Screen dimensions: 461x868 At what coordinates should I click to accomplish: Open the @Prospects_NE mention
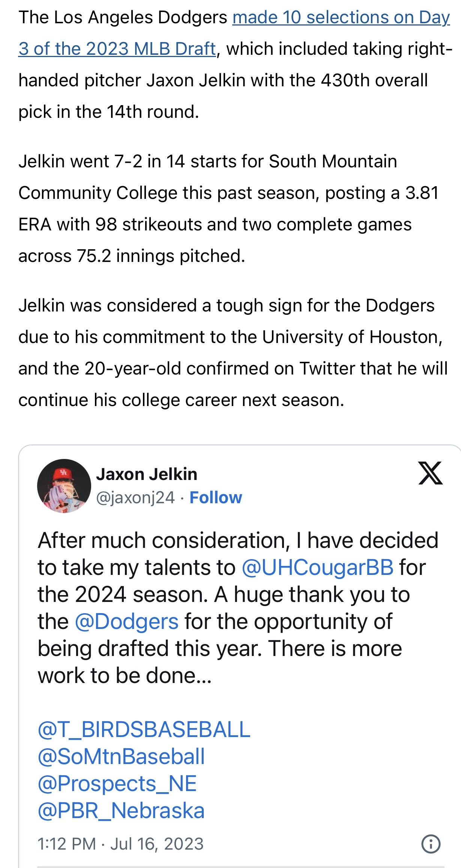point(117,784)
